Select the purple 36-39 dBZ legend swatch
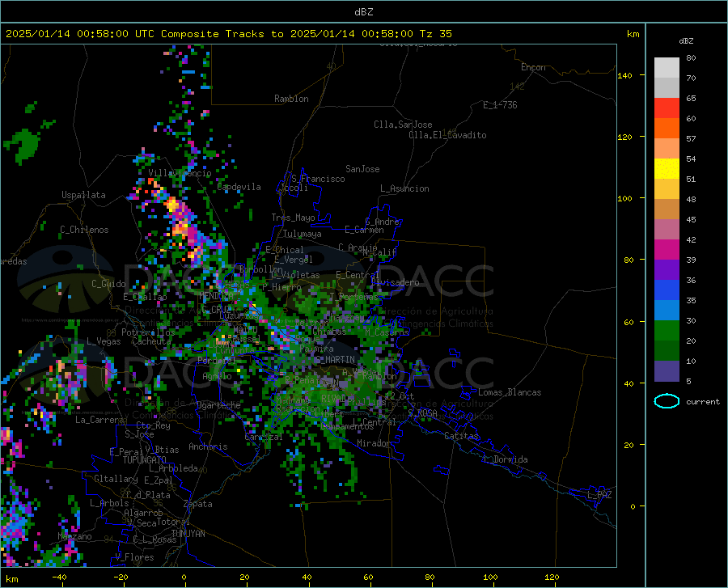This screenshot has width=728, height=588. tap(667, 270)
